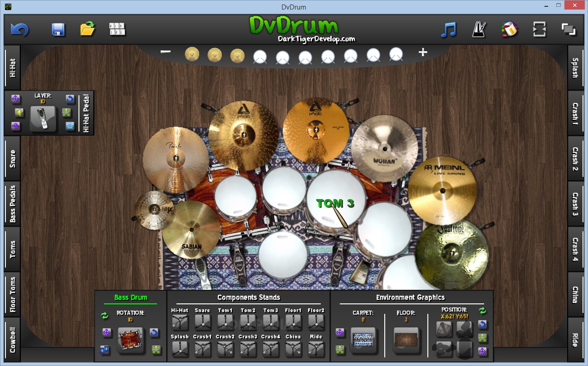
Task: Click the Bass Drum green resize icon
Action: (x=156, y=349)
